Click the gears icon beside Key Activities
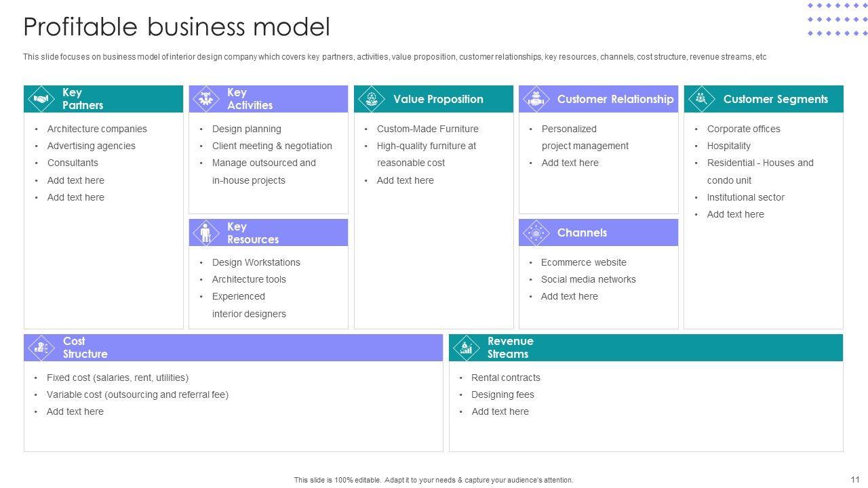 point(205,99)
